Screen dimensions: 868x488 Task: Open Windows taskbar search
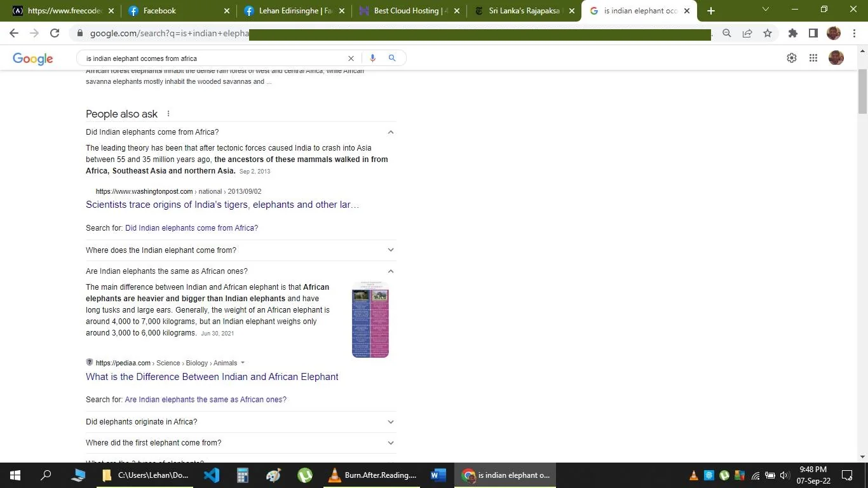tap(46, 475)
